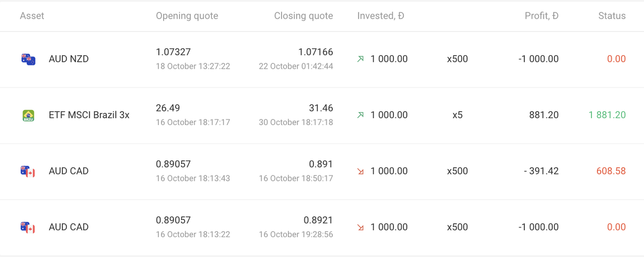
Task: Click the Status column header
Action: coord(612,16)
